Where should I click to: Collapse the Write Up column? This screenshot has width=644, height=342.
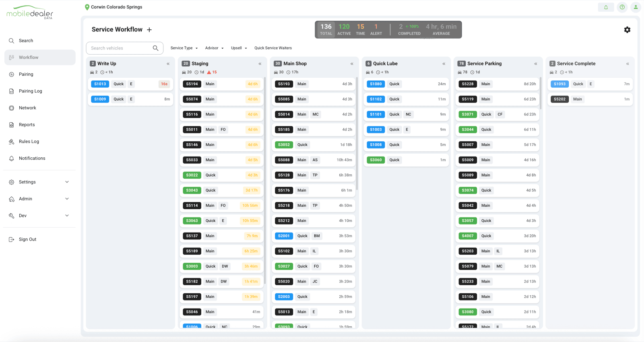[168, 64]
